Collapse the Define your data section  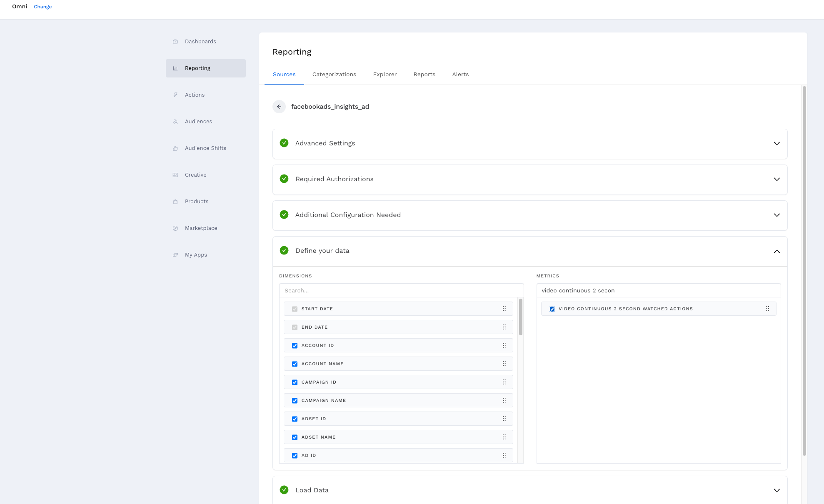pos(777,251)
